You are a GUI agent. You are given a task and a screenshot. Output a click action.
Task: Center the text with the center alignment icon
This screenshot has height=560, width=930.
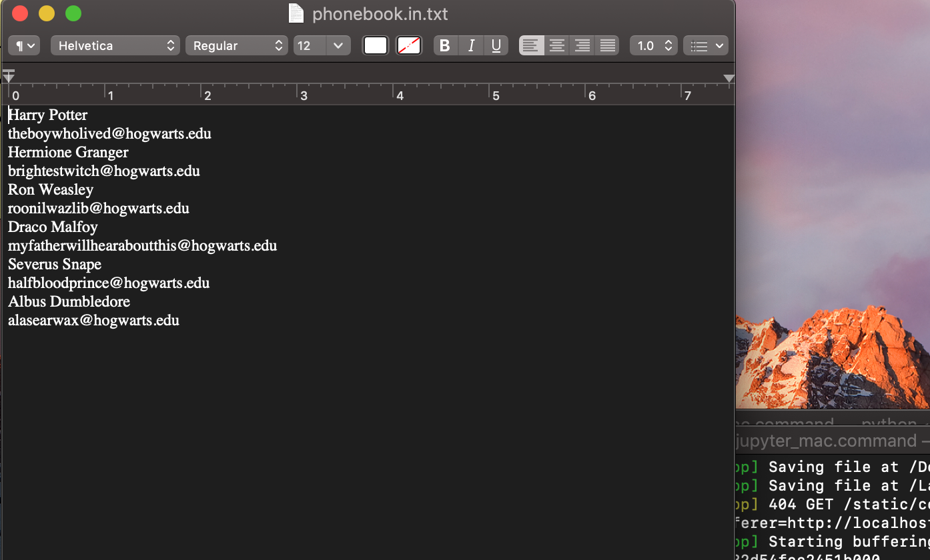[x=556, y=45]
